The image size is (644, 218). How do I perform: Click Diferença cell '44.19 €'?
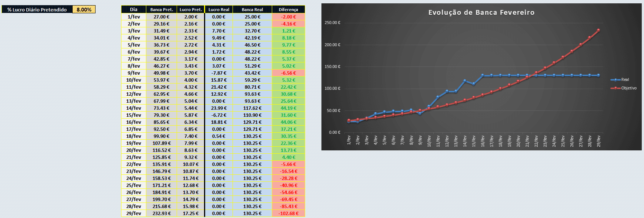[x=288, y=108]
